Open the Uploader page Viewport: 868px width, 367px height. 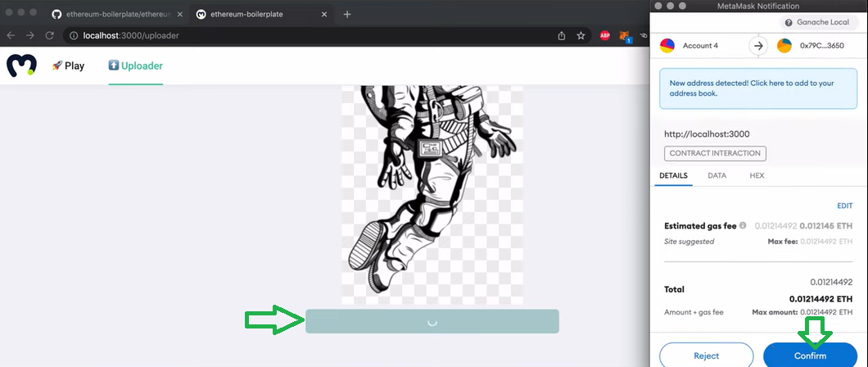pyautogui.click(x=136, y=66)
